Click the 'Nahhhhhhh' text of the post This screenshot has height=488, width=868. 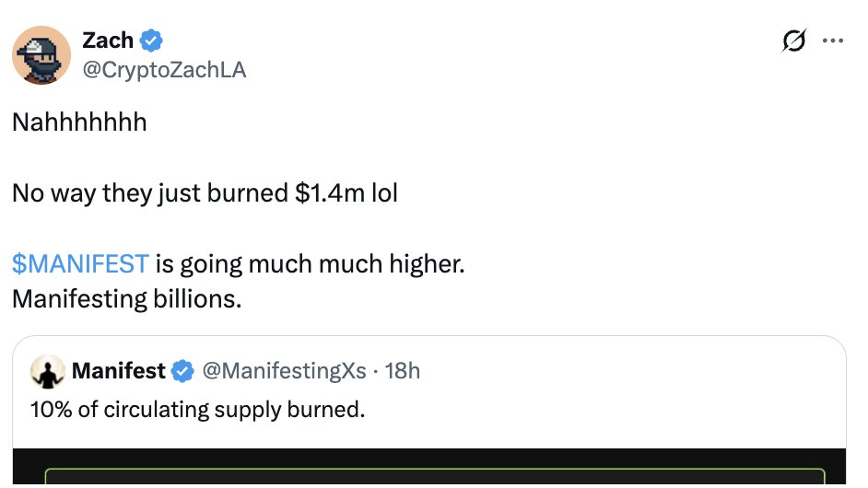tap(80, 122)
